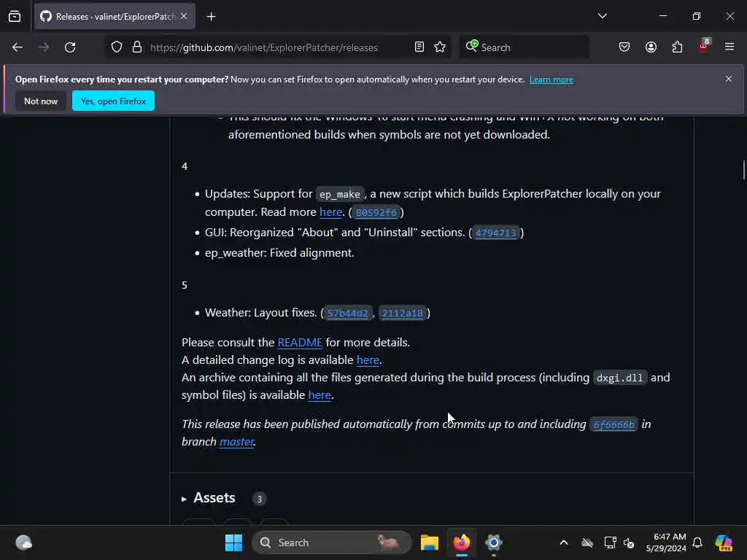The image size is (747, 560).
Task: Click the page vertical scrollbar thumb
Action: click(x=743, y=170)
